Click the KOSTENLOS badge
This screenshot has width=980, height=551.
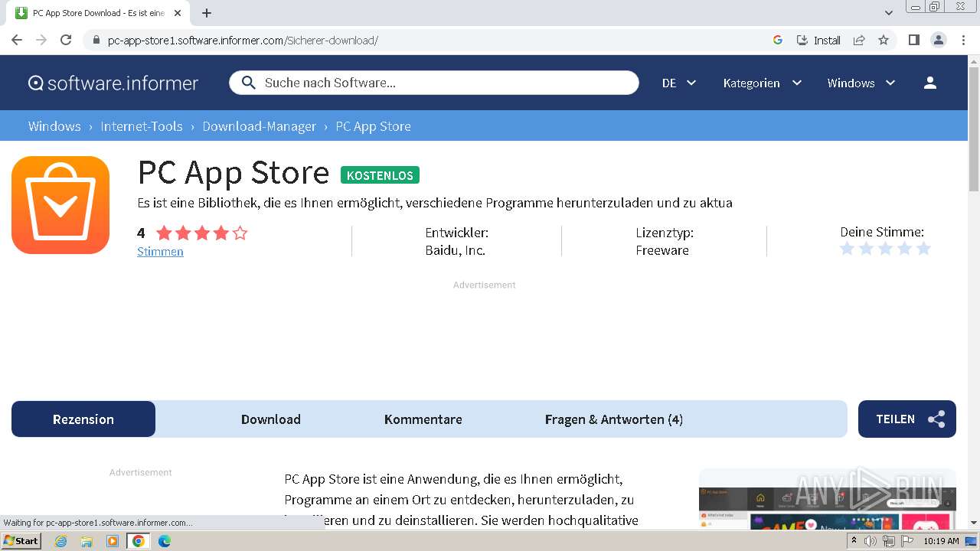380,175
